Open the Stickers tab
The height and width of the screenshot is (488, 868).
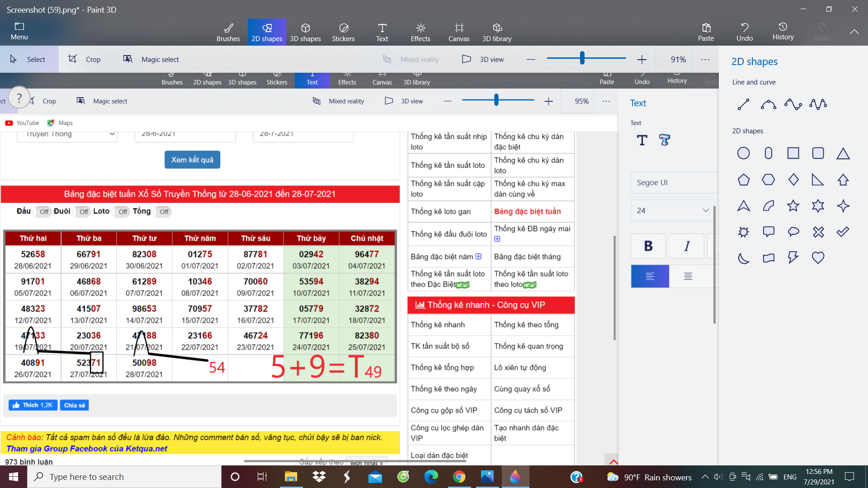pyautogui.click(x=343, y=32)
